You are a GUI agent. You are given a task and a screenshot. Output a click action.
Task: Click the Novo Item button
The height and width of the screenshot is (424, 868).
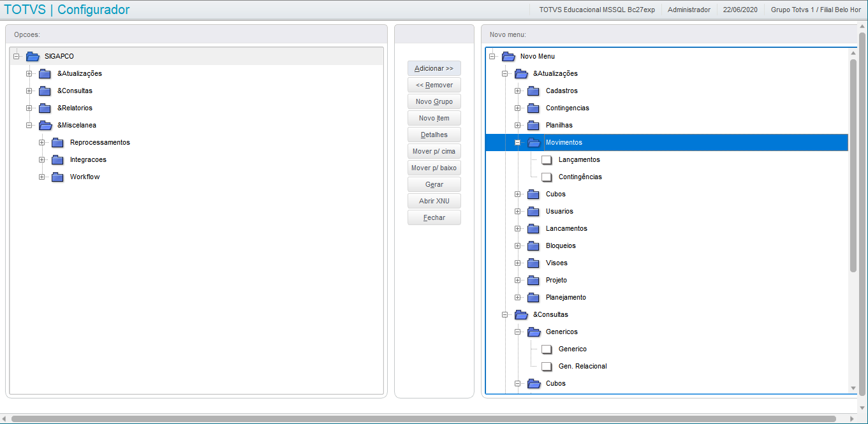[x=434, y=118]
